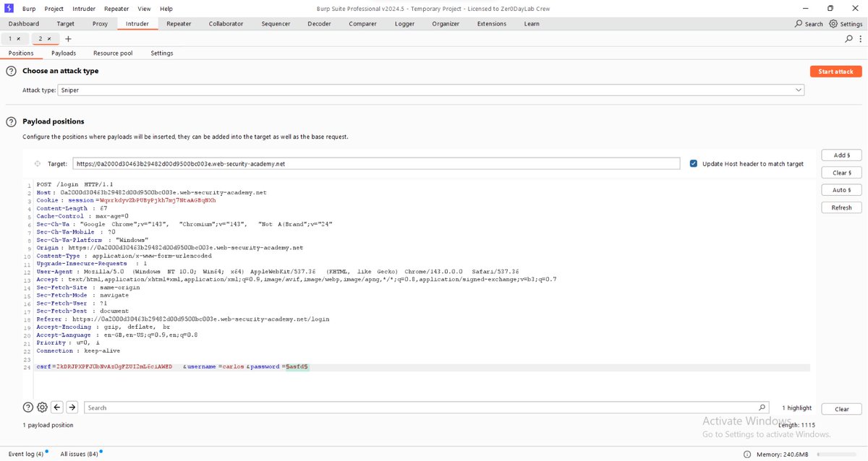This screenshot has width=868, height=461.
Task: Click the memory usage progress bar
Action: tap(836, 454)
